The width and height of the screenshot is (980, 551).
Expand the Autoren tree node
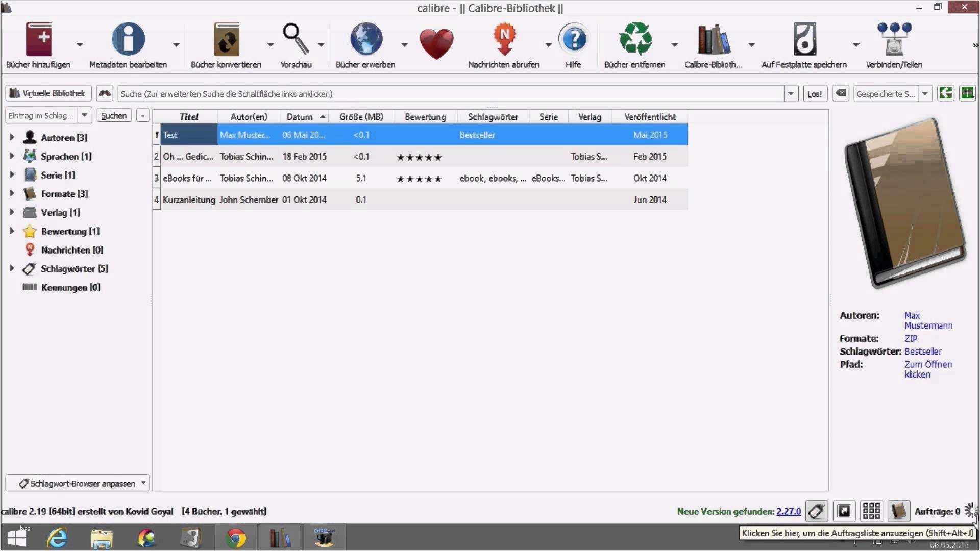(12, 137)
